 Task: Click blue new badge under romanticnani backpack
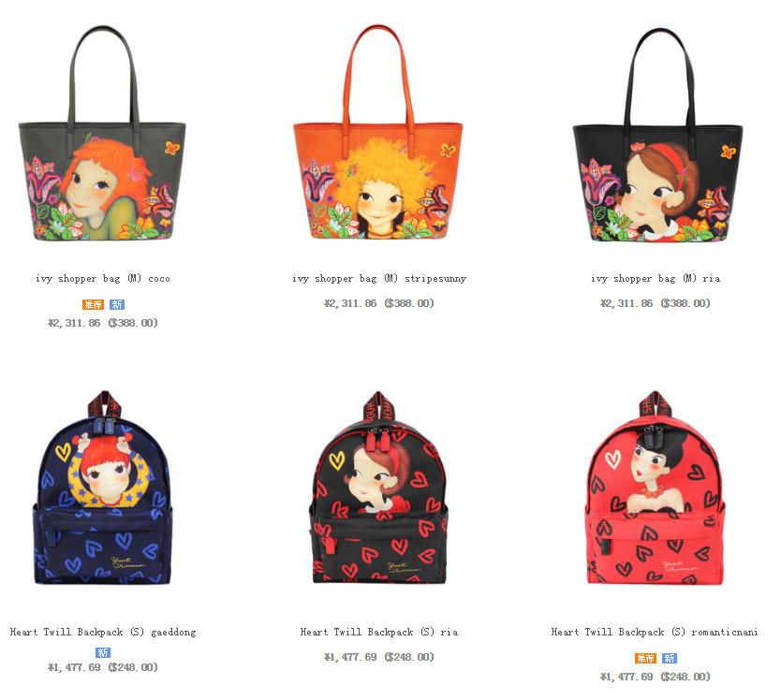pyautogui.click(x=670, y=658)
